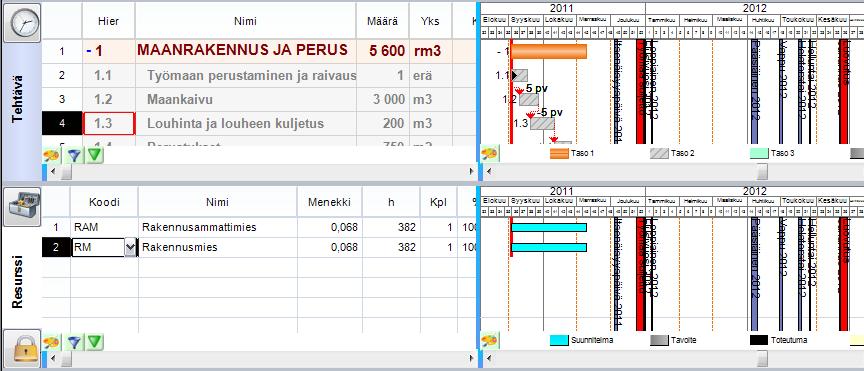Click the Hier column header
Image resolution: width=864 pixels, height=371 pixels.
click(109, 21)
